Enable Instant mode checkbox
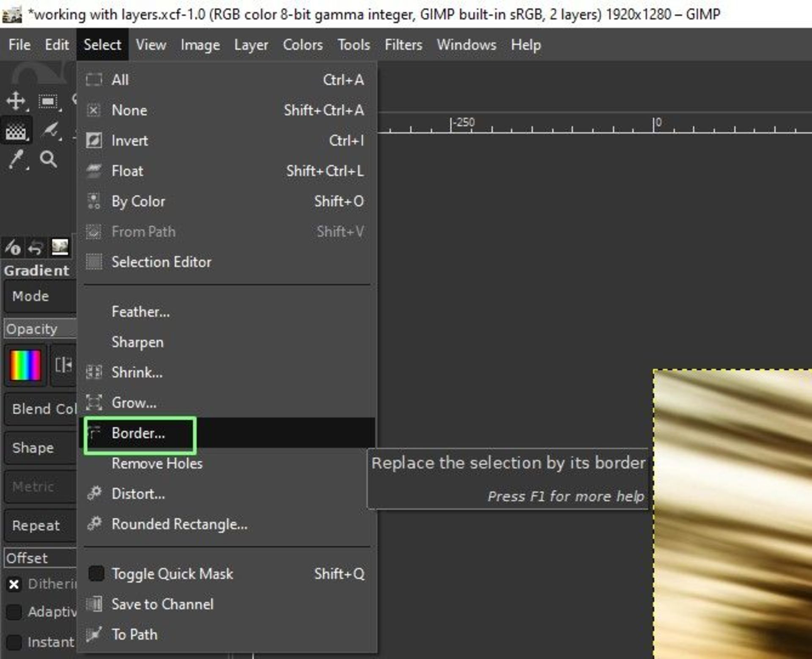 [14, 642]
